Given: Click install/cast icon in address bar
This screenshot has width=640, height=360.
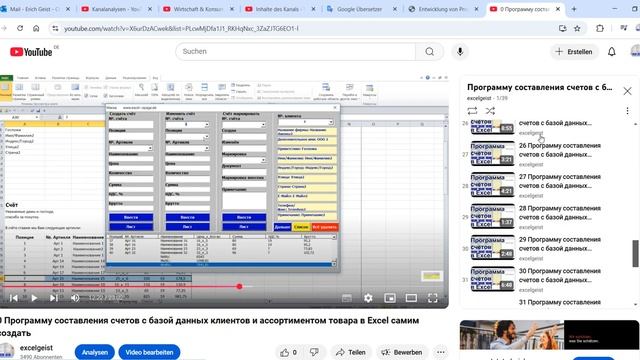Looking at the screenshot, I should [x=562, y=28].
